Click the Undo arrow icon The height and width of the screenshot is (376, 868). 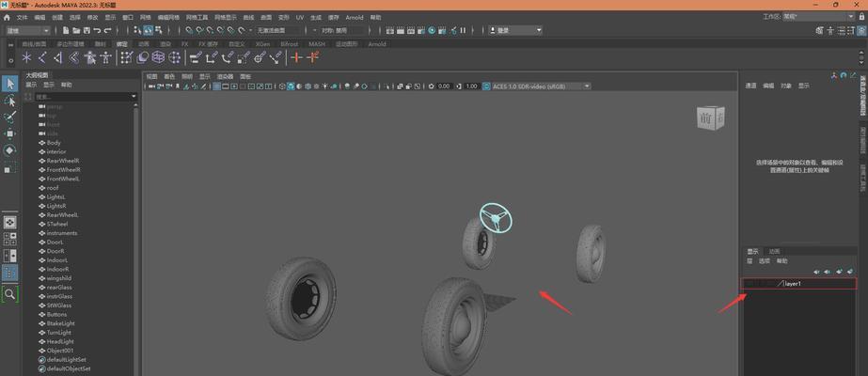[98, 30]
